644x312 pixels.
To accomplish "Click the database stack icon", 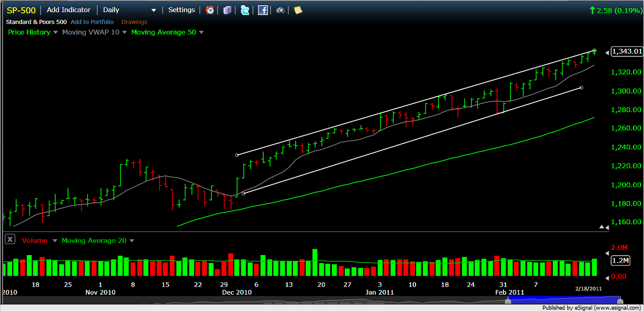I will pos(227,10).
